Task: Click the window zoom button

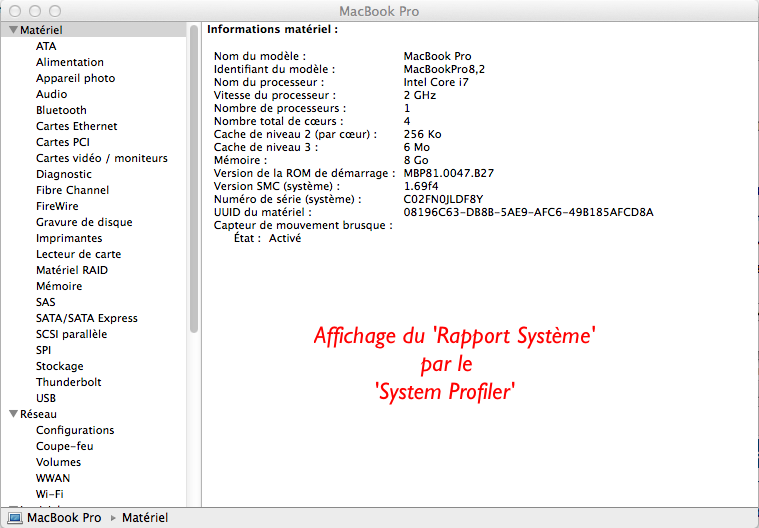Action: pos(55,11)
